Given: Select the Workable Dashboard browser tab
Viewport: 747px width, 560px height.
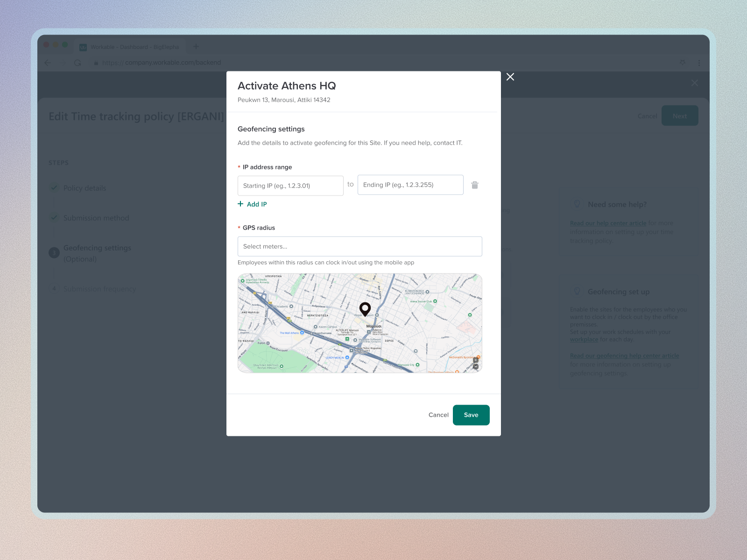Looking at the screenshot, I should (x=130, y=47).
